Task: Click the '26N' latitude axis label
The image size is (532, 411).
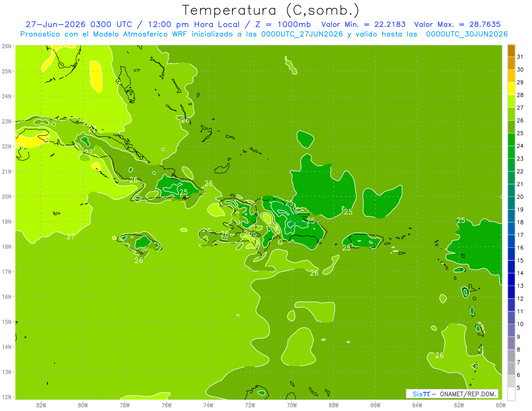Action: click(x=6, y=46)
